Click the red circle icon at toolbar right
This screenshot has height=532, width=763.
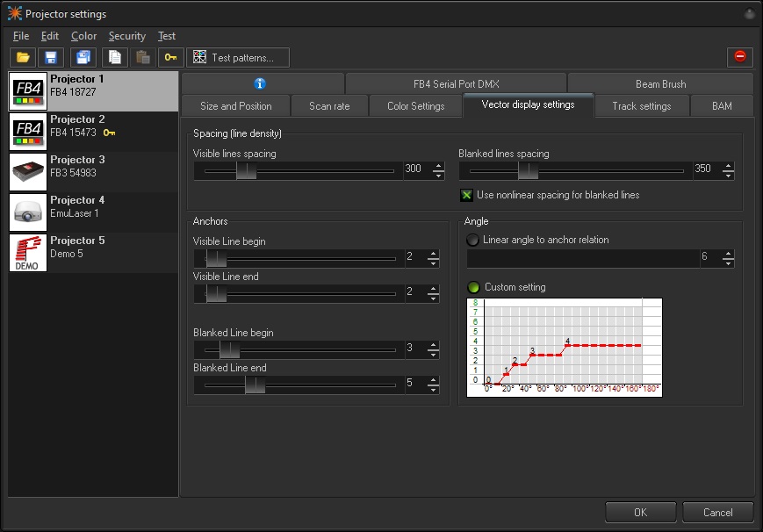(x=739, y=57)
